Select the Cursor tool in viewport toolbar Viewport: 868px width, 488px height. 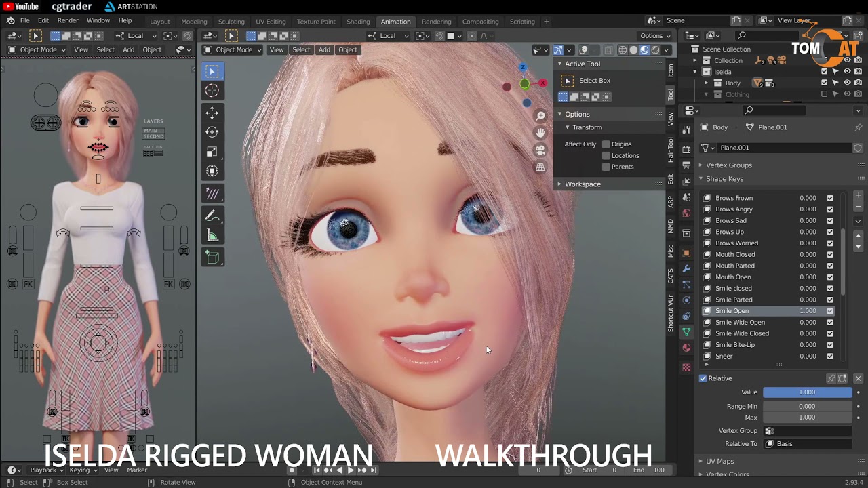[x=212, y=91]
